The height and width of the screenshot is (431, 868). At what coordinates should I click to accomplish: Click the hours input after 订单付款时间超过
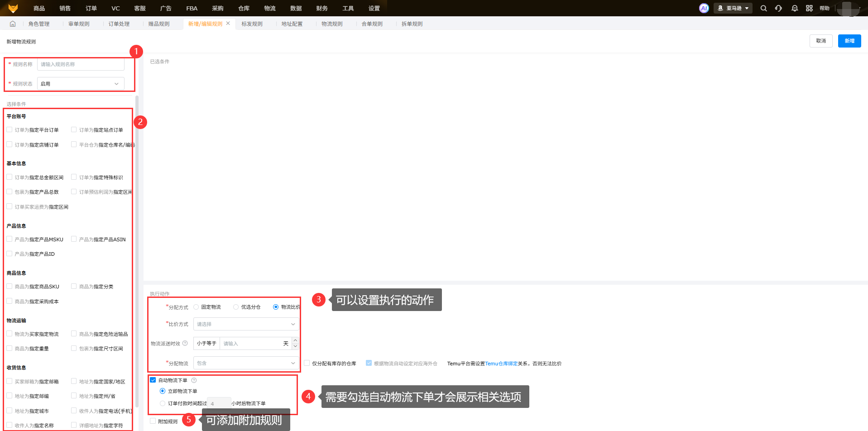click(x=219, y=403)
